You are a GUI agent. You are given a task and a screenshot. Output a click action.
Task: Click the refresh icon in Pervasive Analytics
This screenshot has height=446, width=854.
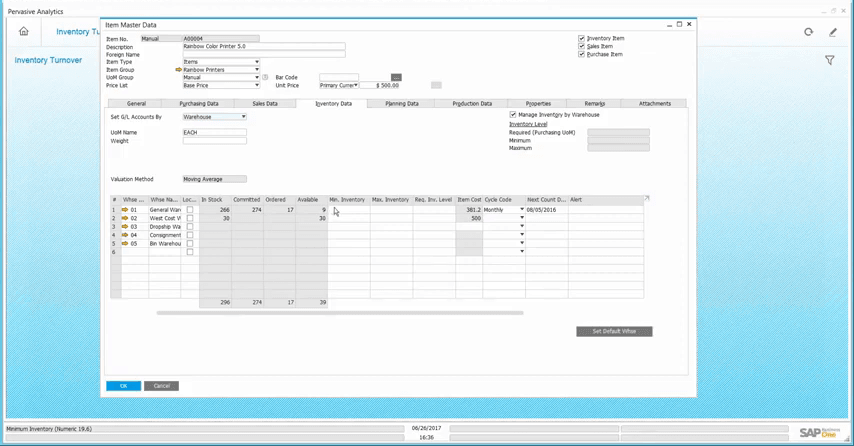808,32
